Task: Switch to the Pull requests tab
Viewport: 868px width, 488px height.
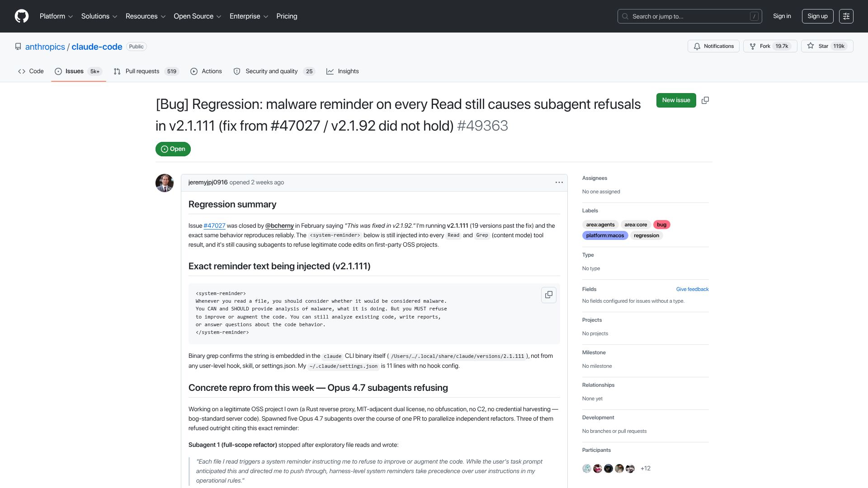Action: point(146,71)
